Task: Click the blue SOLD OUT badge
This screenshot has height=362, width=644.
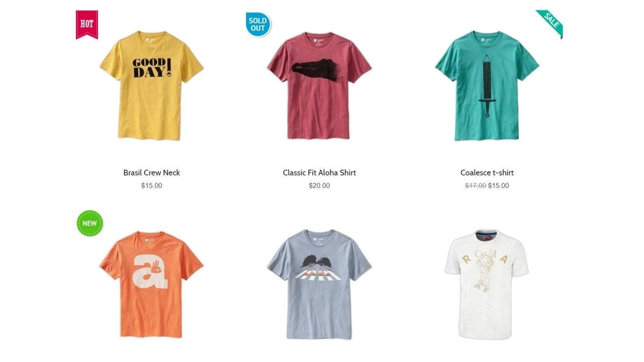Action: pyautogui.click(x=258, y=25)
